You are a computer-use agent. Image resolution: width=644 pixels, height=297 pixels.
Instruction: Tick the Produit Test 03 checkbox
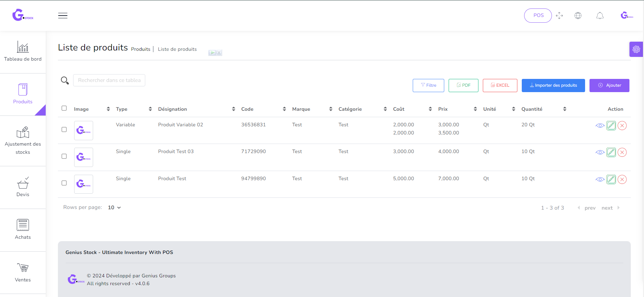point(64,156)
